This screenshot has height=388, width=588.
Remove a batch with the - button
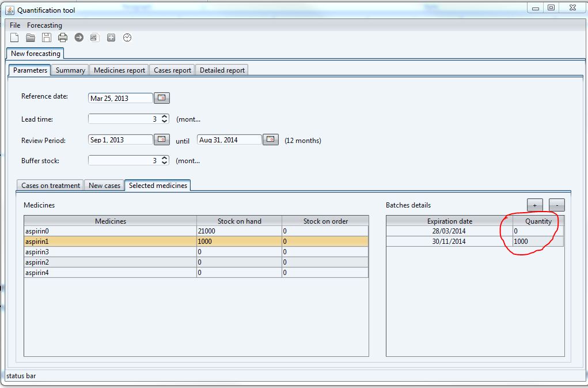[x=557, y=205]
